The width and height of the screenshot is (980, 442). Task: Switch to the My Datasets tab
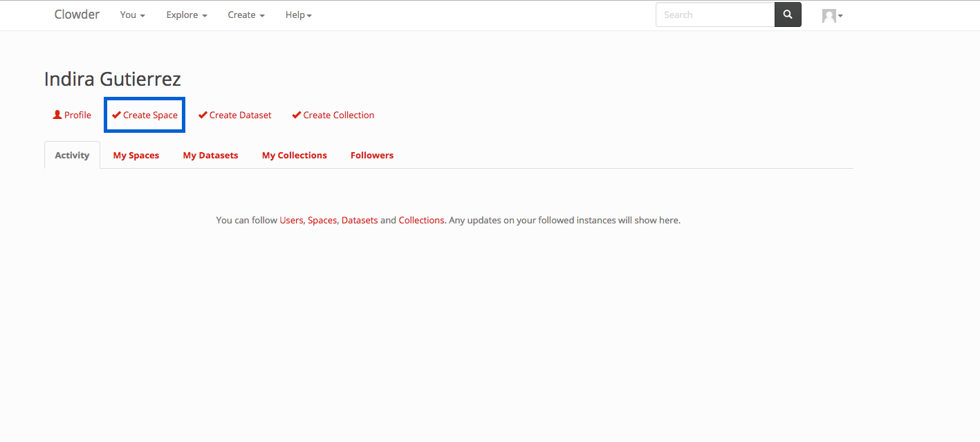[x=210, y=155]
